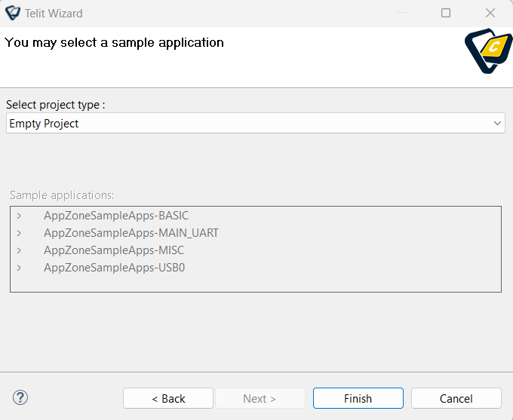The height and width of the screenshot is (420, 513).
Task: Click the yellow C wizard banner icon
Action: [x=488, y=51]
